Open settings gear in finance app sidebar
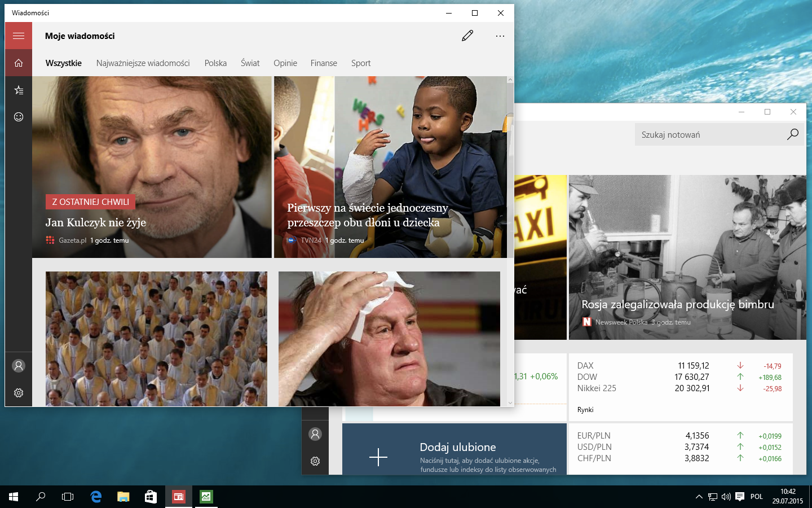 [x=315, y=461]
